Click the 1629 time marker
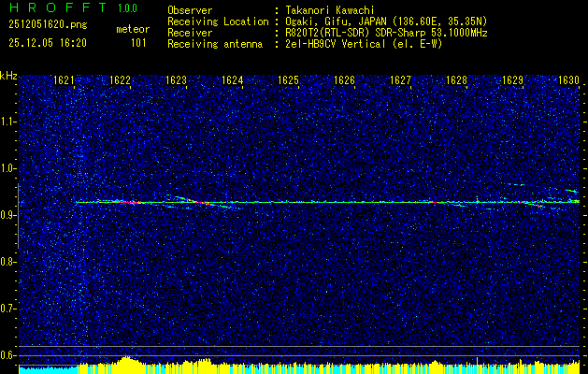Viewport: 588px width, 374px height. [512, 80]
